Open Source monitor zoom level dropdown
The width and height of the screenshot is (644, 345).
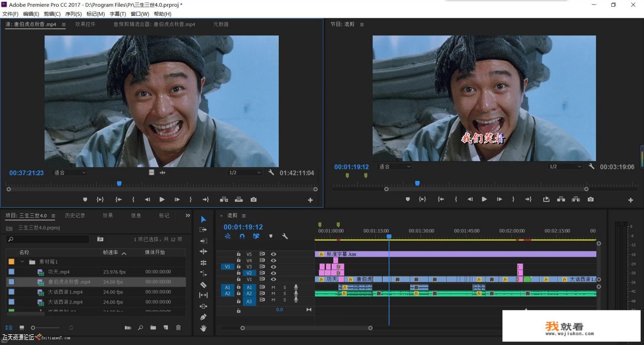[x=70, y=173]
